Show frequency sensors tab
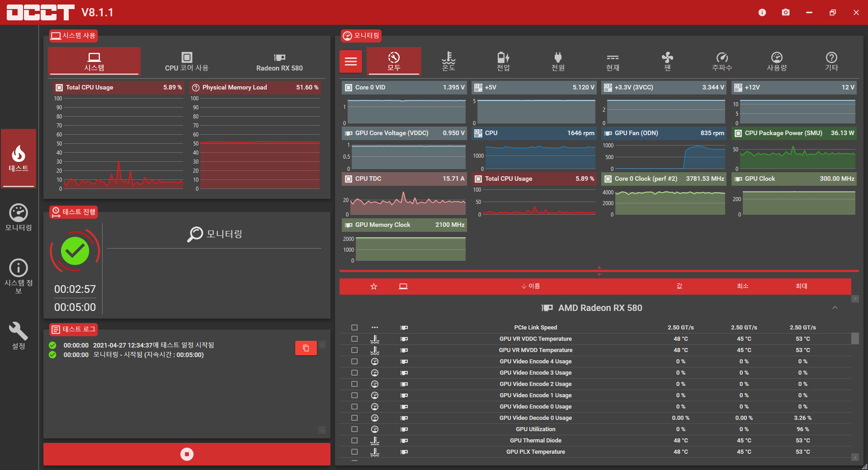This screenshot has height=470, width=868. 722,61
